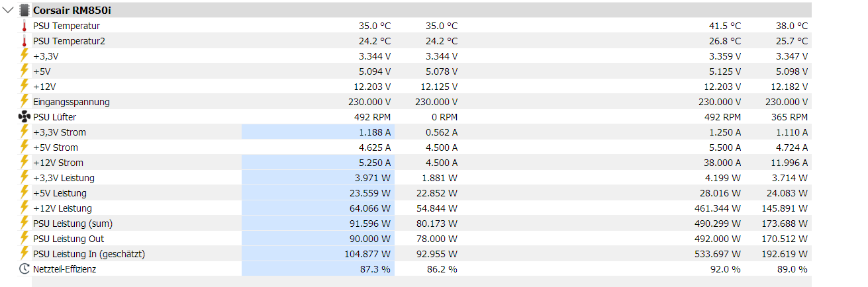Click the lightning icon for +5V Leistung

pos(24,193)
